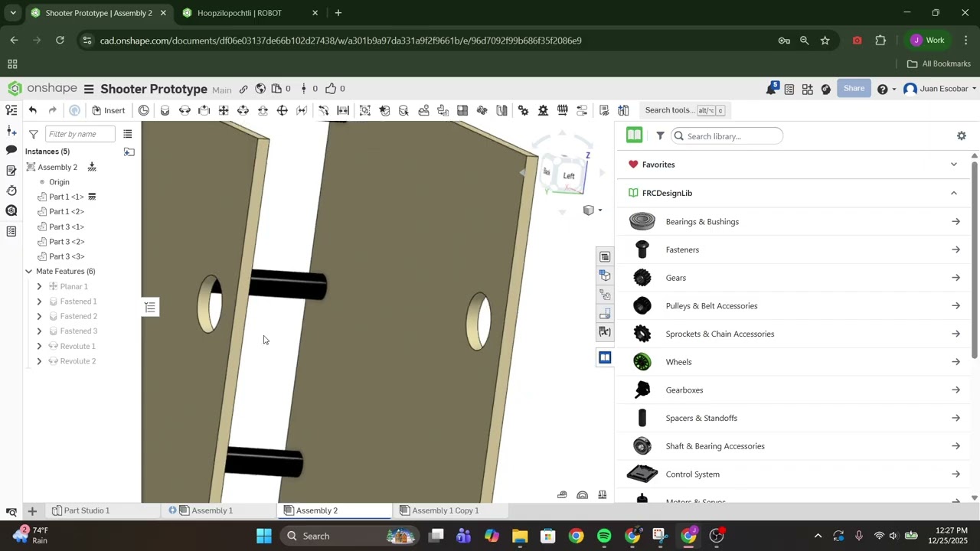The image size is (980, 551).
Task: Select the Pin slot mate tool
Action: coord(263,110)
